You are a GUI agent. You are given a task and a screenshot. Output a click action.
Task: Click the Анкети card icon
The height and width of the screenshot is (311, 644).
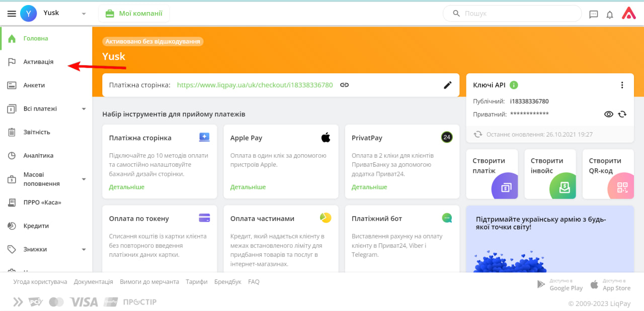(x=12, y=85)
